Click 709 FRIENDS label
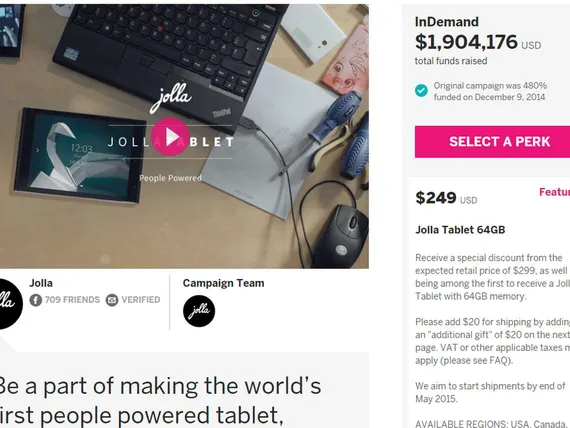The height and width of the screenshot is (428, 570). (x=72, y=300)
